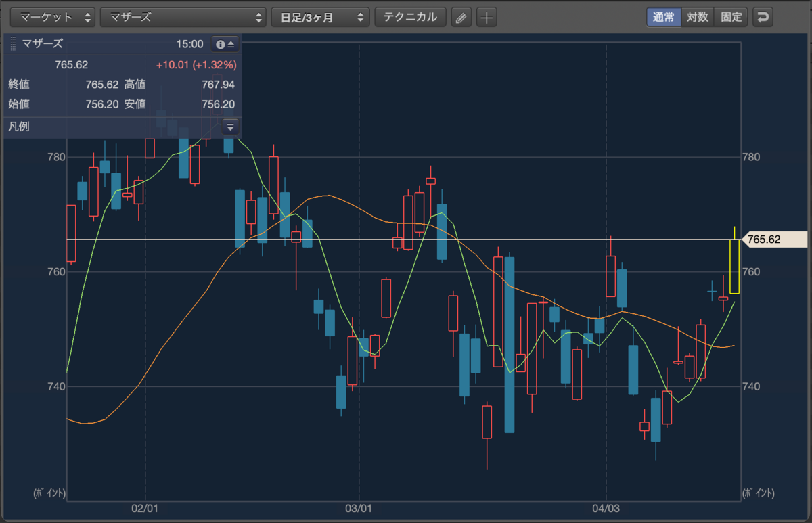Screen dimensions: 812x523
Task: Expand the 凡例 legend section
Action: tap(230, 127)
